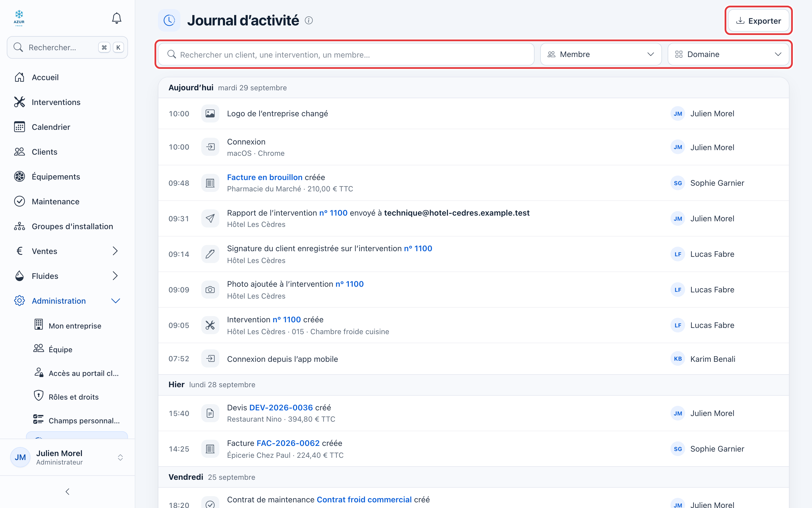
Task: Open the notifications bell
Action: pos(116,18)
